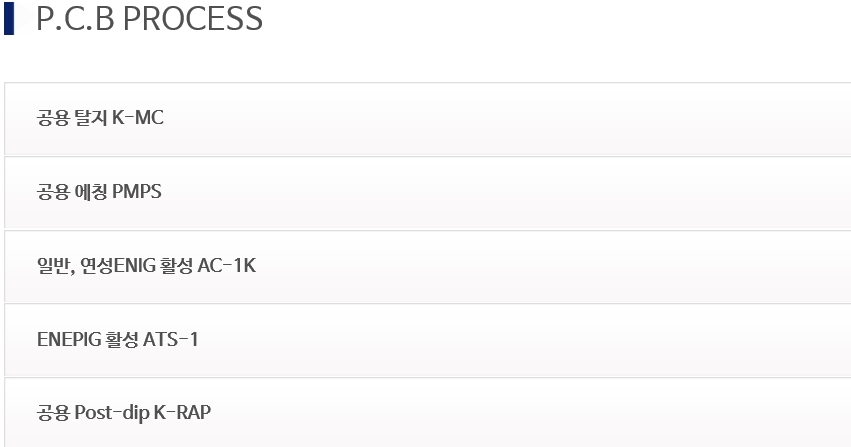Open the ENEPIG 활성 ATS-1 accordion row
851x447 pixels.
428,340
